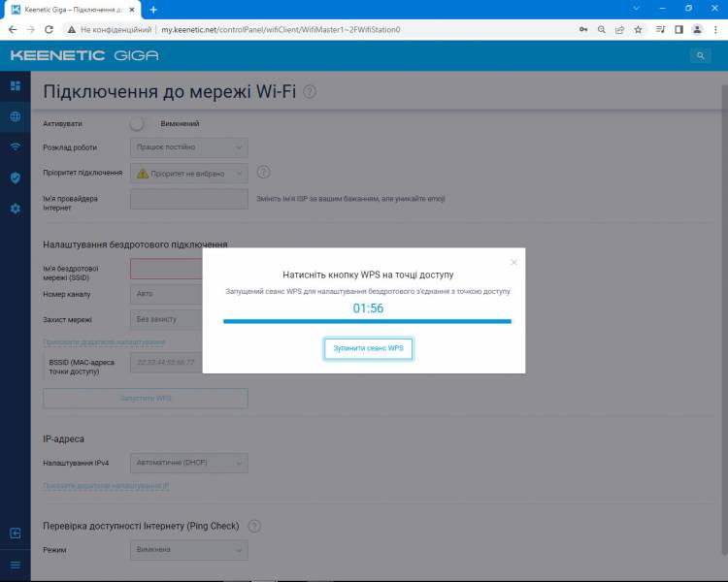Screen dimensions: 728x582
Task: Open the Розклад роботи dropdown
Action: pos(189,147)
